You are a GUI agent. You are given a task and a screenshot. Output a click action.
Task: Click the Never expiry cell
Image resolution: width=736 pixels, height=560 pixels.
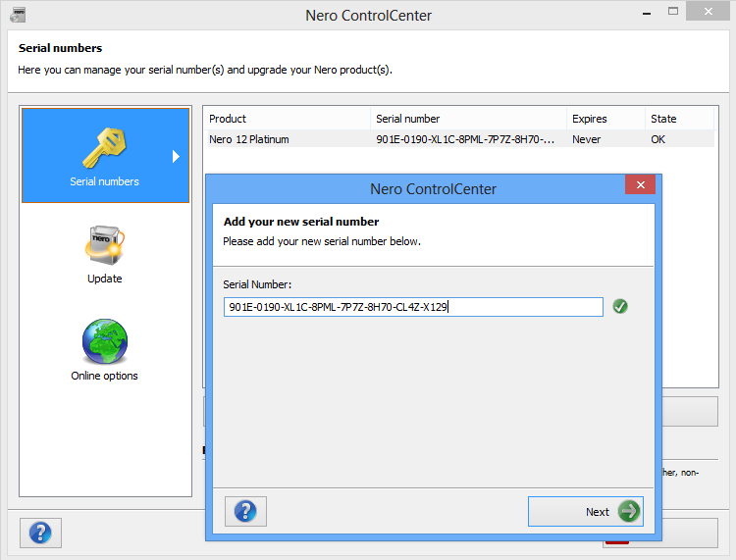click(x=586, y=139)
